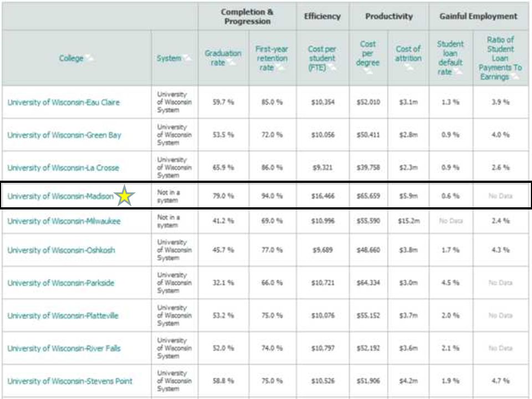Select the Completion & Progression group header
This screenshot has height=399, width=532.
point(247,16)
